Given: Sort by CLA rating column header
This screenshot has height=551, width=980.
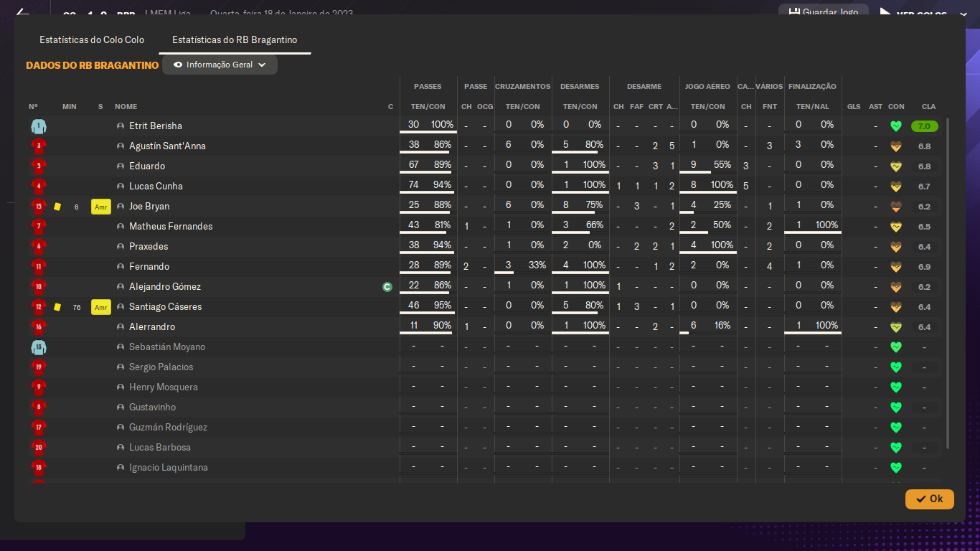Looking at the screenshot, I should (x=928, y=107).
